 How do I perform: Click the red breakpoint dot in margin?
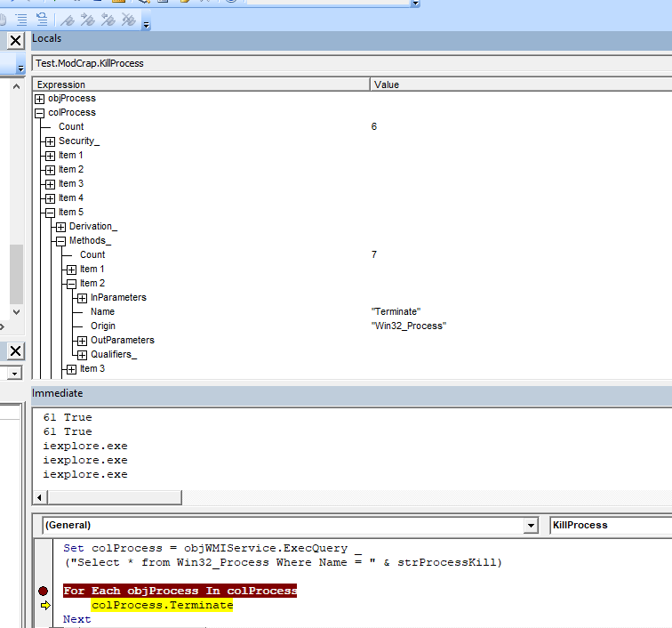pyautogui.click(x=43, y=592)
